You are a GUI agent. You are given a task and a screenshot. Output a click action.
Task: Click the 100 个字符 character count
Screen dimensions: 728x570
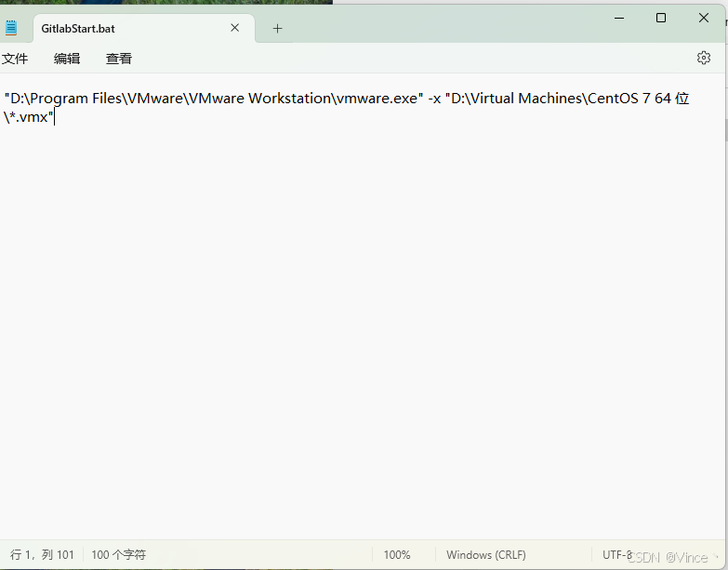tap(118, 555)
